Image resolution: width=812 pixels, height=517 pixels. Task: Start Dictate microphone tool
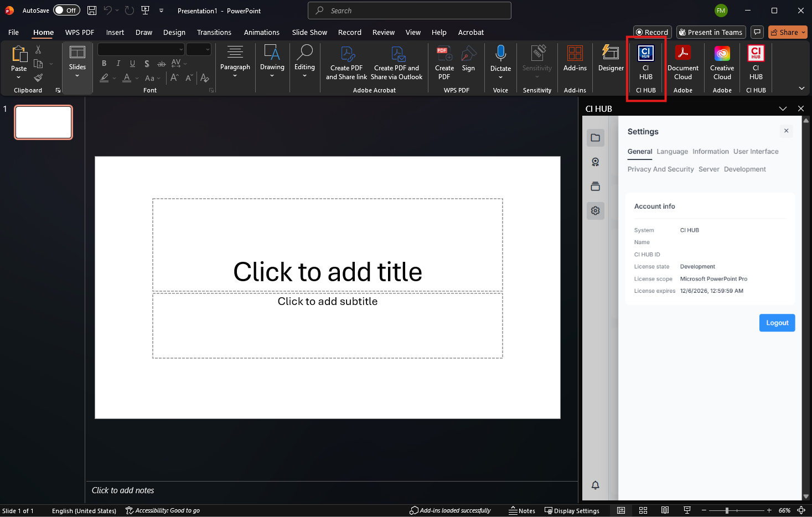[500, 59]
